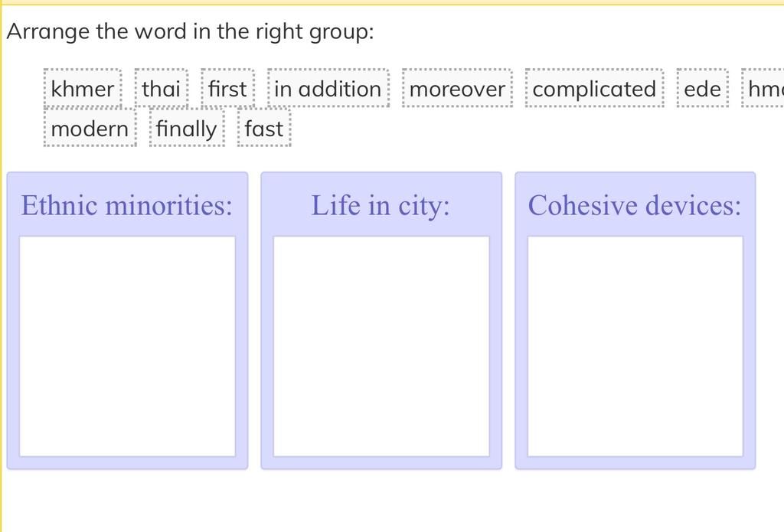The image size is (784, 532).
Task: Select the 'finally' word chip
Action: pyautogui.click(x=187, y=129)
